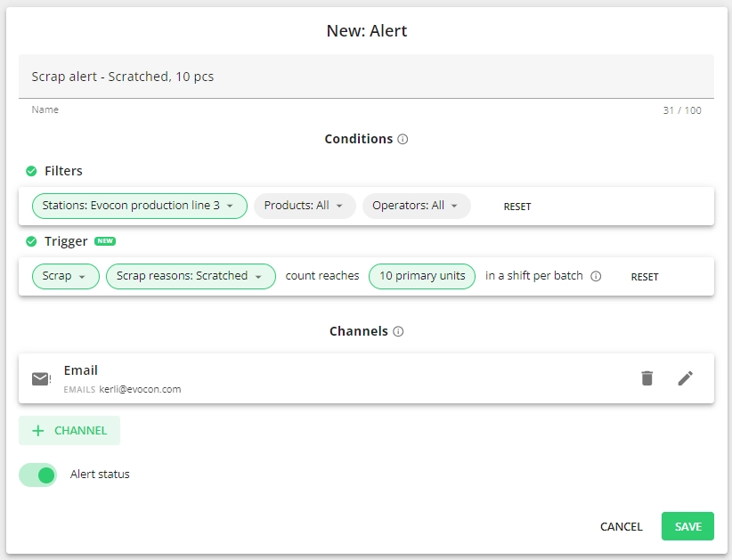Screen dimensions: 732x560
Task: Click the '31 / 100' character counter
Action: (x=682, y=110)
